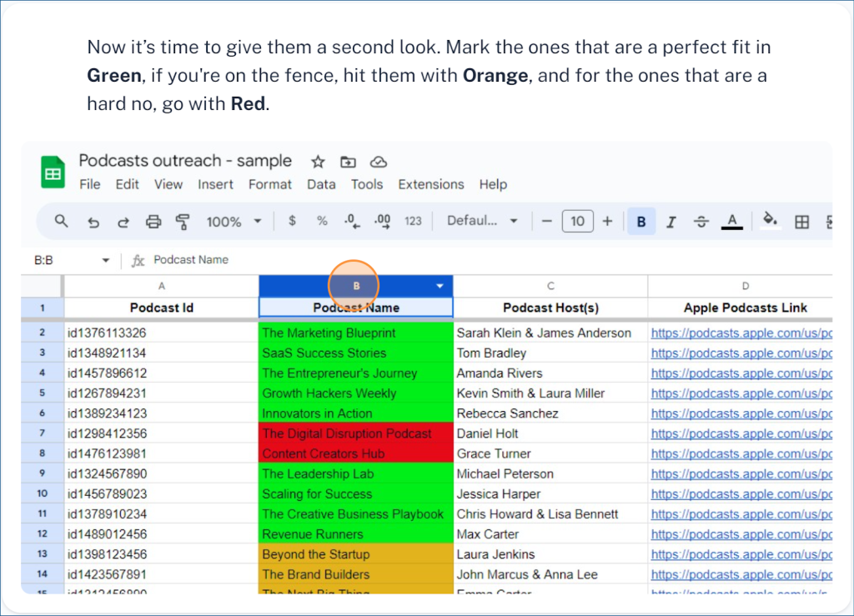The width and height of the screenshot is (854, 616).
Task: Open the Edit menu
Action: (127, 184)
